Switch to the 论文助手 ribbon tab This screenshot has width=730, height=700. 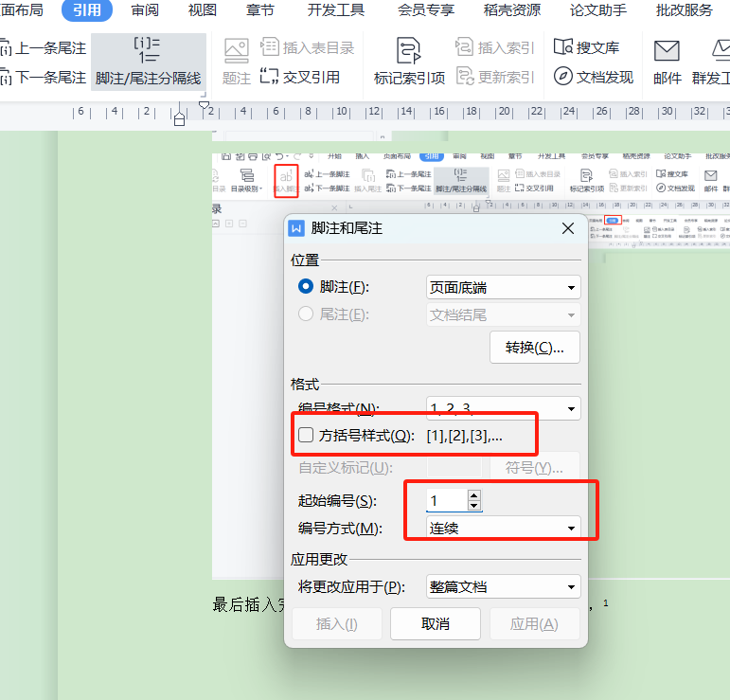tap(597, 9)
